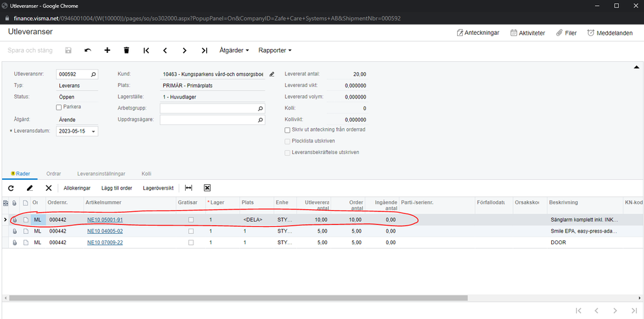Toggle the Parkera checkbox
This screenshot has height=319, width=644.
tap(59, 107)
